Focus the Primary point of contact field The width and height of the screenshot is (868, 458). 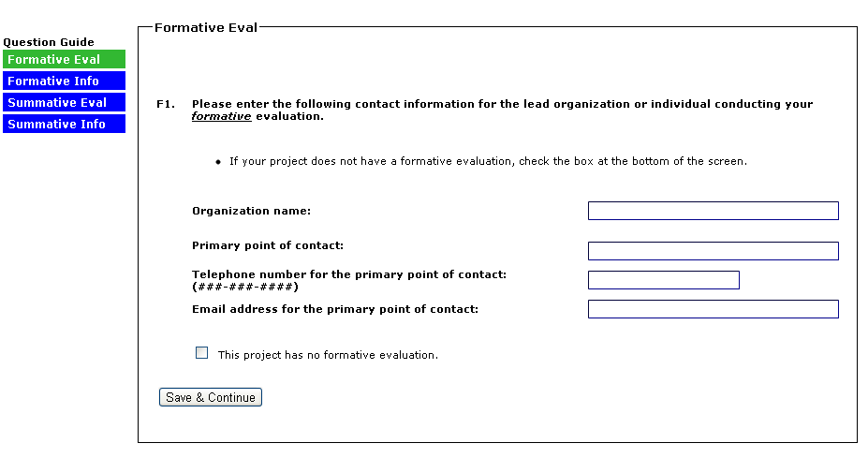point(713,251)
